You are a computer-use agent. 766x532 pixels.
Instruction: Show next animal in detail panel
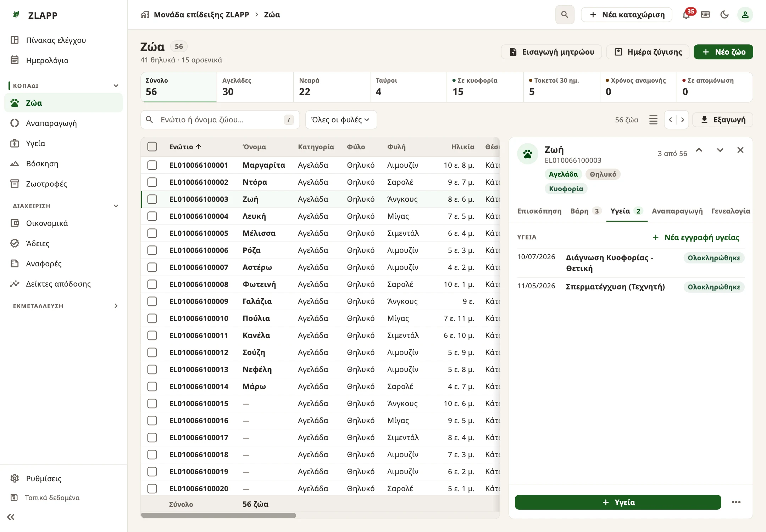point(720,150)
